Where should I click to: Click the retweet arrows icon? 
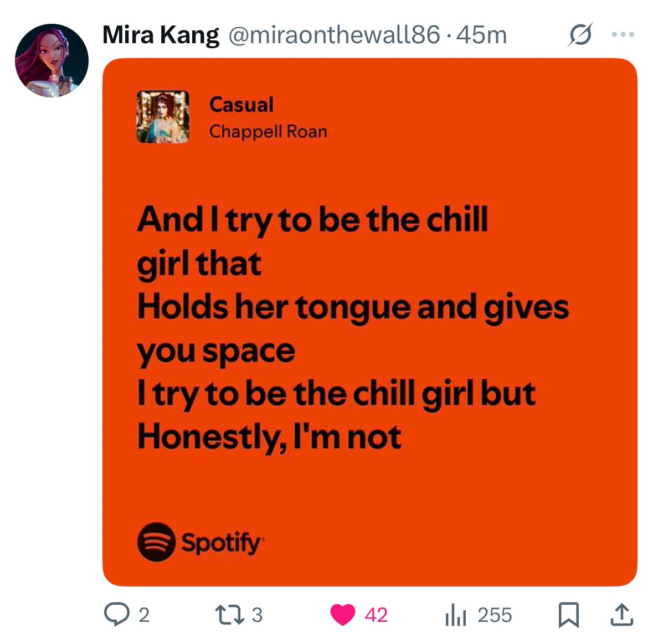click(x=229, y=615)
